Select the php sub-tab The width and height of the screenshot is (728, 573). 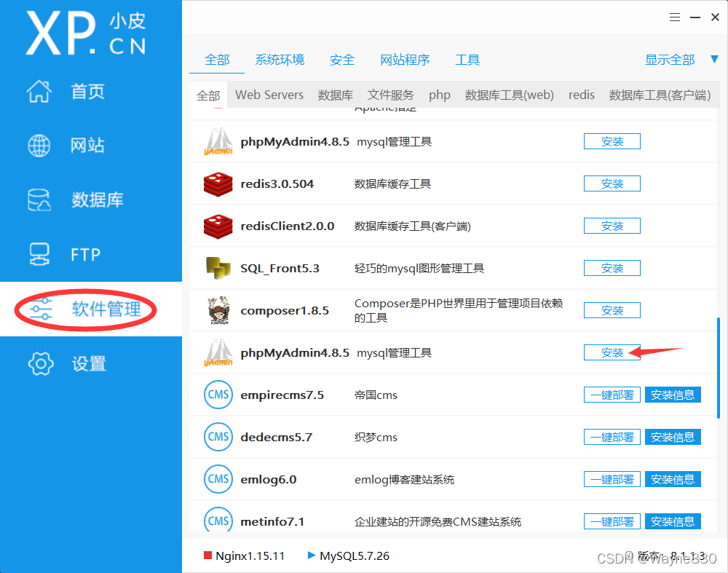pyautogui.click(x=439, y=95)
